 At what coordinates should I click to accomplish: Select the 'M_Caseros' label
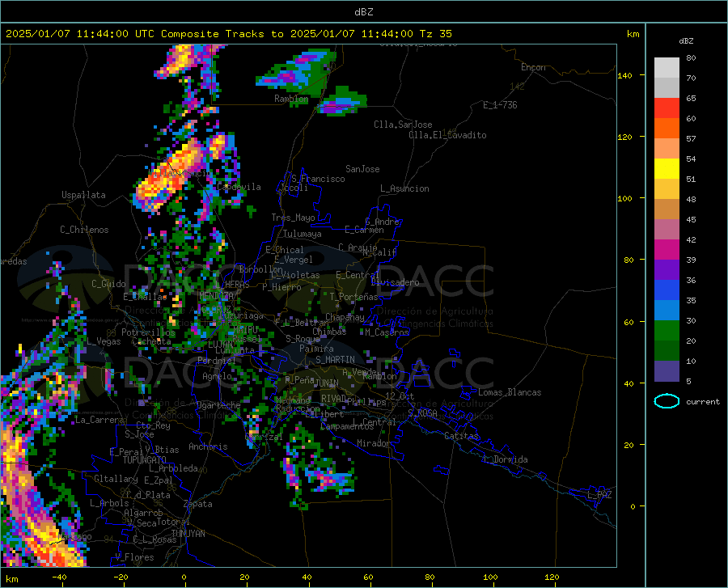pyautogui.click(x=387, y=332)
